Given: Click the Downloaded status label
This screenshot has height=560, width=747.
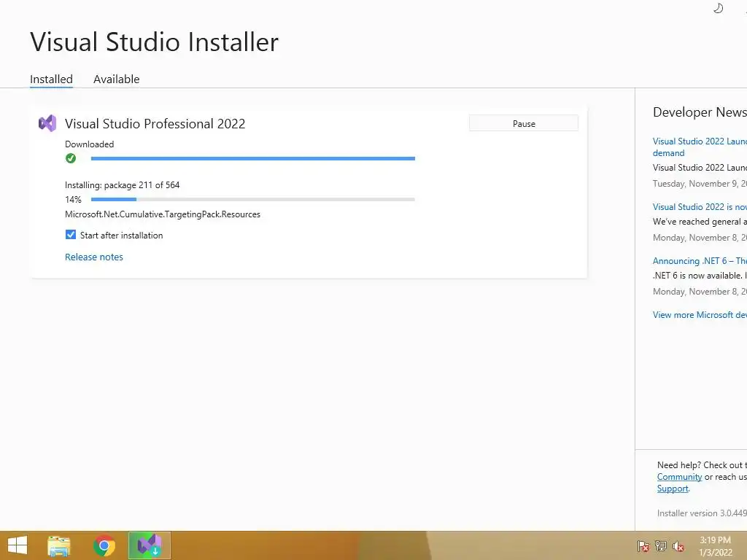Looking at the screenshot, I should [90, 144].
